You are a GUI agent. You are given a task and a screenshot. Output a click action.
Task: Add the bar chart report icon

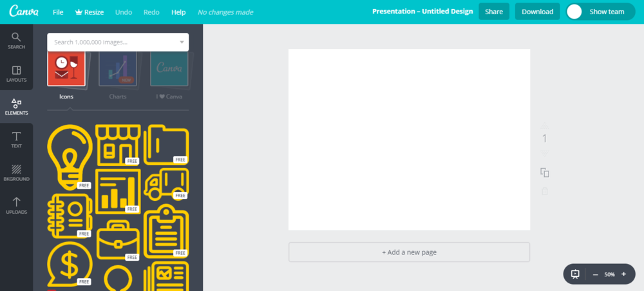pos(117,191)
